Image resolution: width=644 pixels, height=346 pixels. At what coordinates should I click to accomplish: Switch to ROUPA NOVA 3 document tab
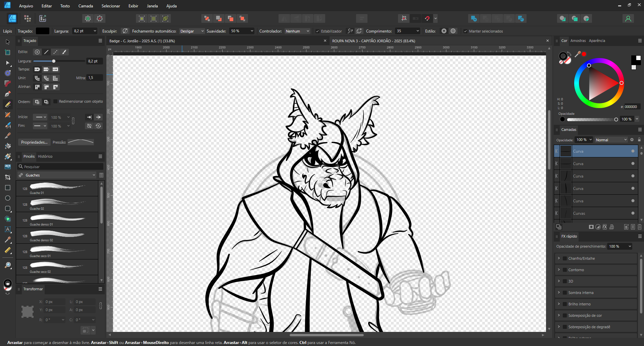pyautogui.click(x=373, y=41)
